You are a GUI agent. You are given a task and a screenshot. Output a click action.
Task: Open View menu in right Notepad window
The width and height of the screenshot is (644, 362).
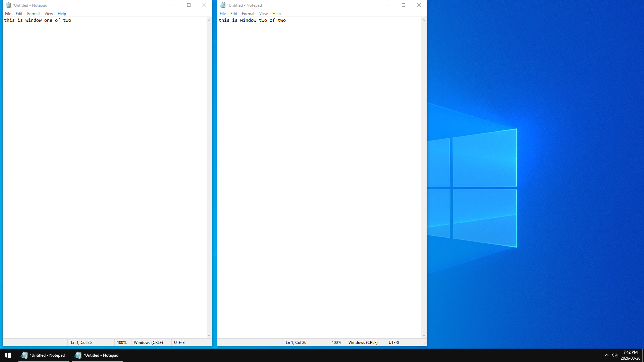(263, 14)
